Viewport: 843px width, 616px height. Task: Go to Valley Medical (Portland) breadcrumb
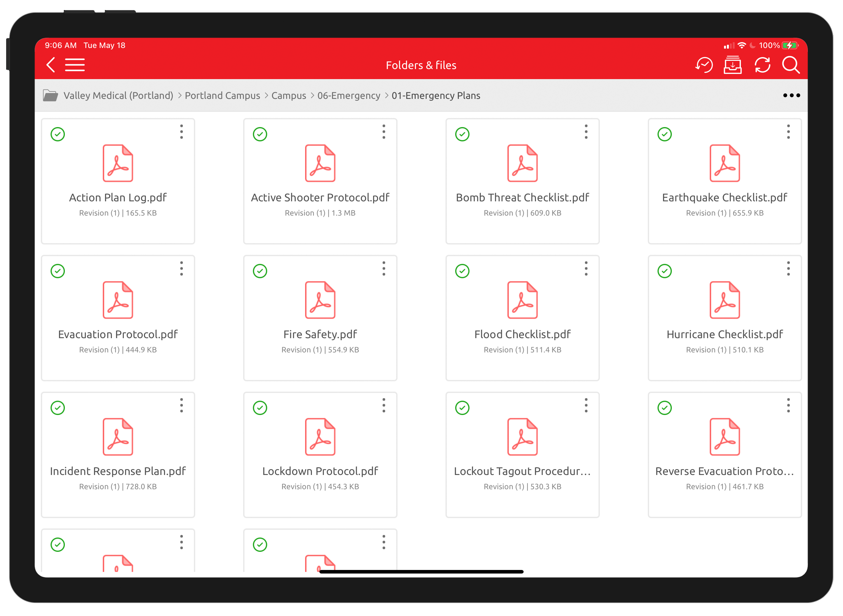118,95
